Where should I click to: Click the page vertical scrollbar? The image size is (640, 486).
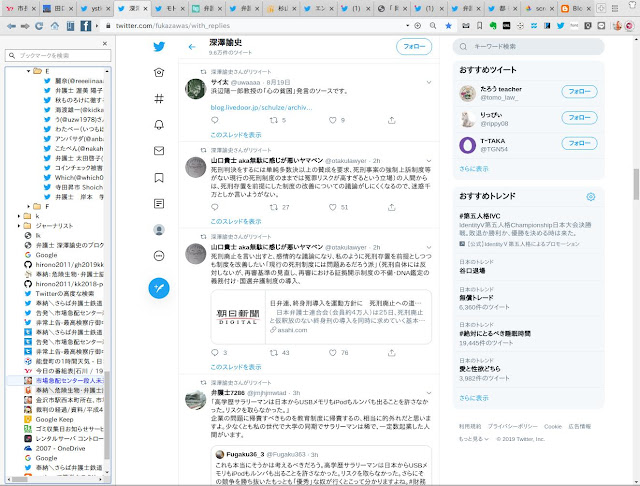pyautogui.click(x=636, y=184)
